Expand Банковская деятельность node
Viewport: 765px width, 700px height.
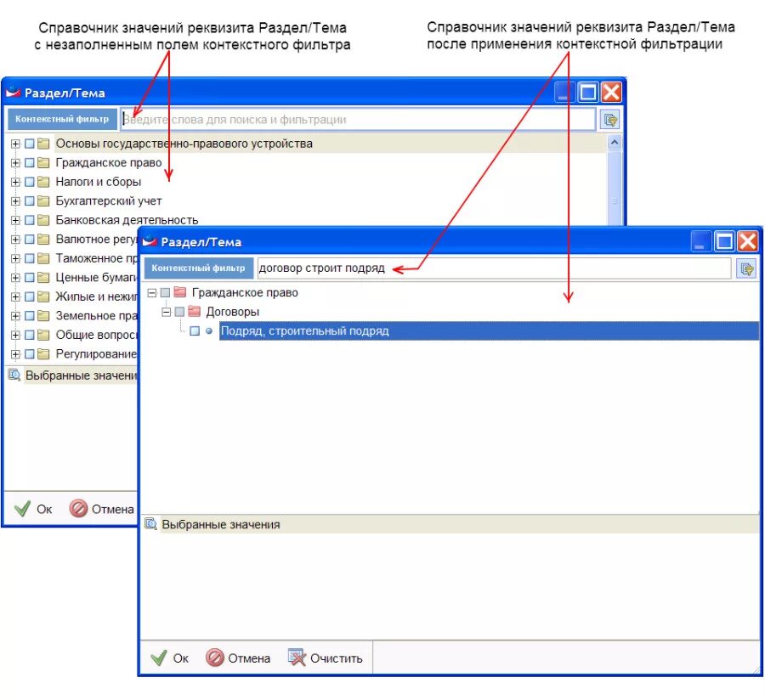point(15,220)
